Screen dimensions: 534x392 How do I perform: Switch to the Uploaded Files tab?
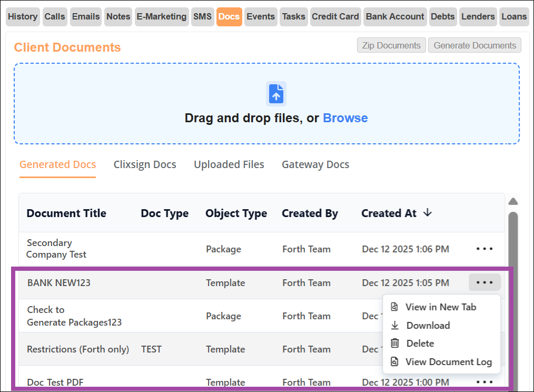tap(229, 164)
